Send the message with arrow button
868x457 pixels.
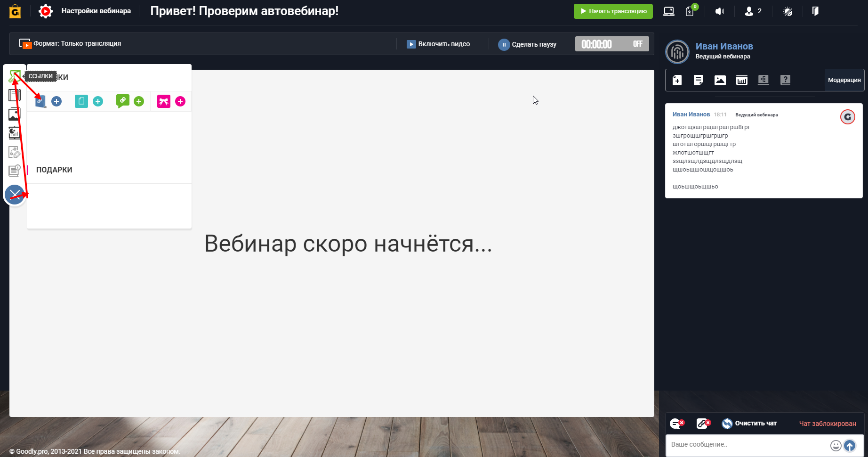[850, 445]
